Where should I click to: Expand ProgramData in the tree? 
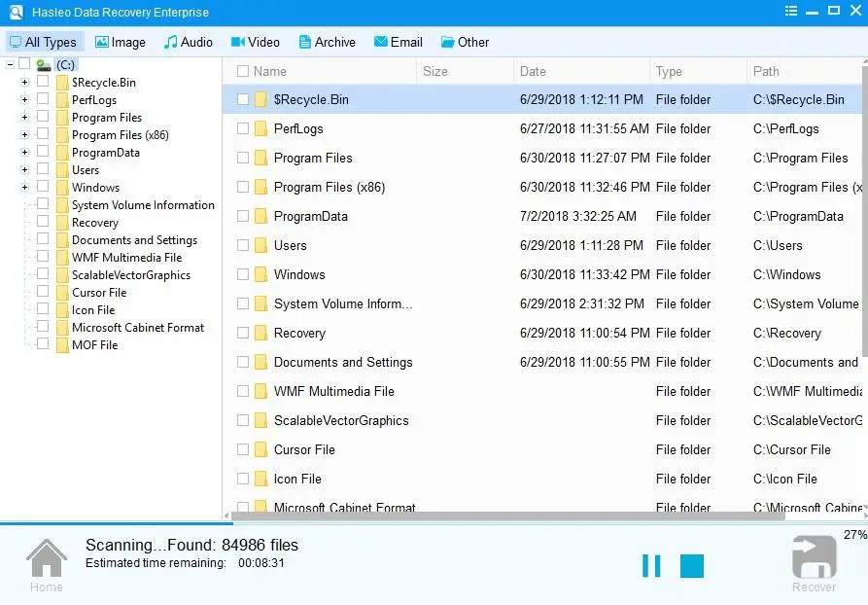point(24,153)
